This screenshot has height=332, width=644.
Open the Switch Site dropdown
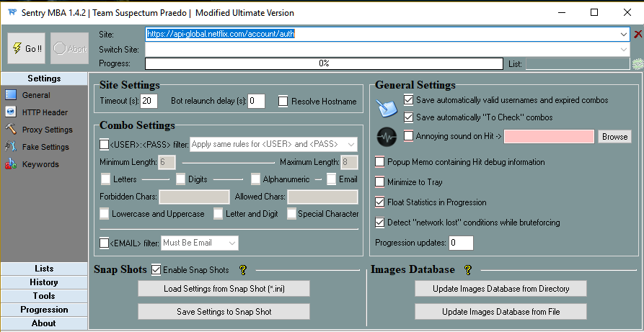click(624, 49)
